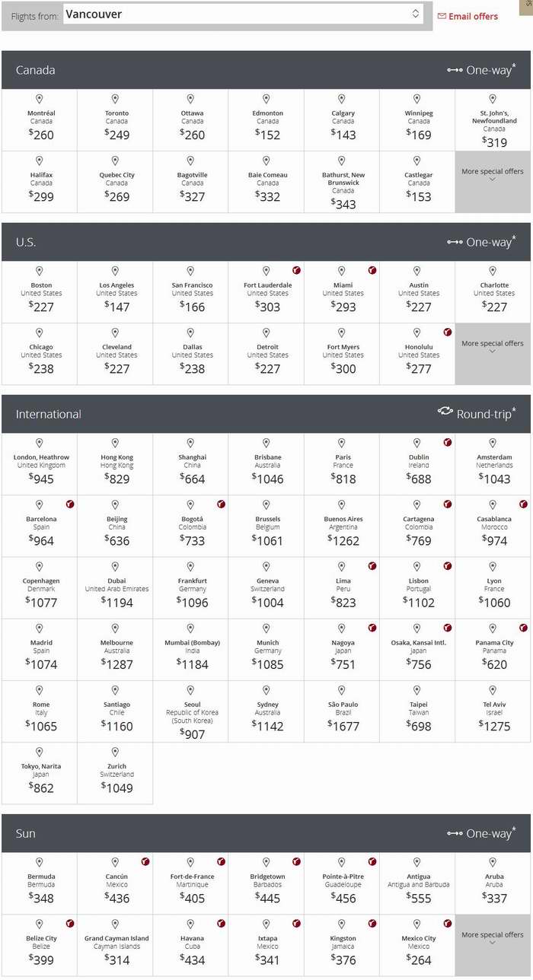Click the envelope icon beside Email offers

click(x=442, y=16)
